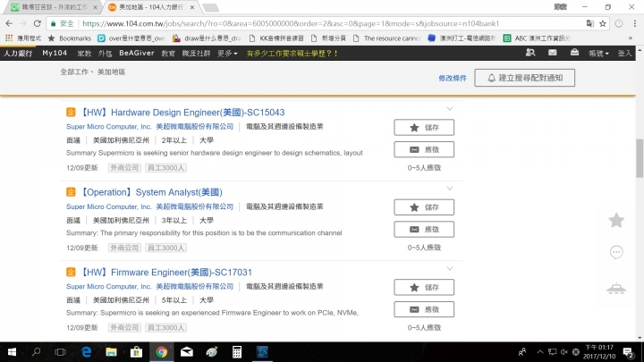Viewport: 644px width, 362px height.
Task: Click the floating UFO back-to-top icon
Action: click(x=616, y=289)
